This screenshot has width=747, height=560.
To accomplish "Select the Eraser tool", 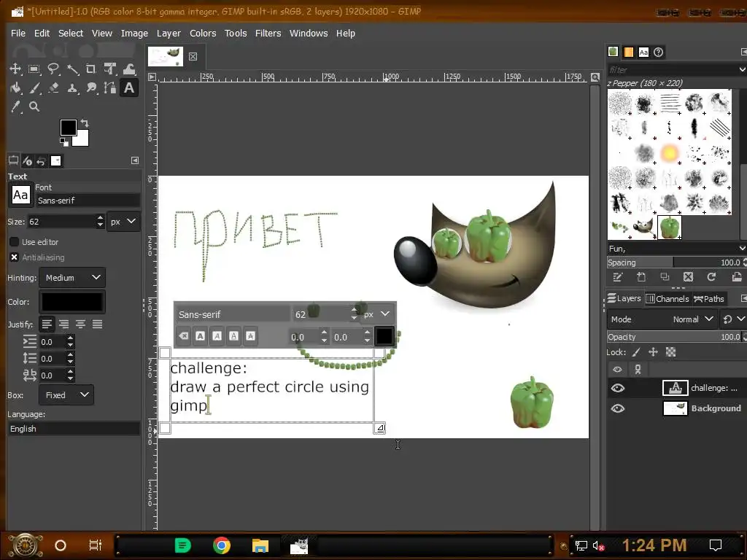I will click(x=53, y=88).
